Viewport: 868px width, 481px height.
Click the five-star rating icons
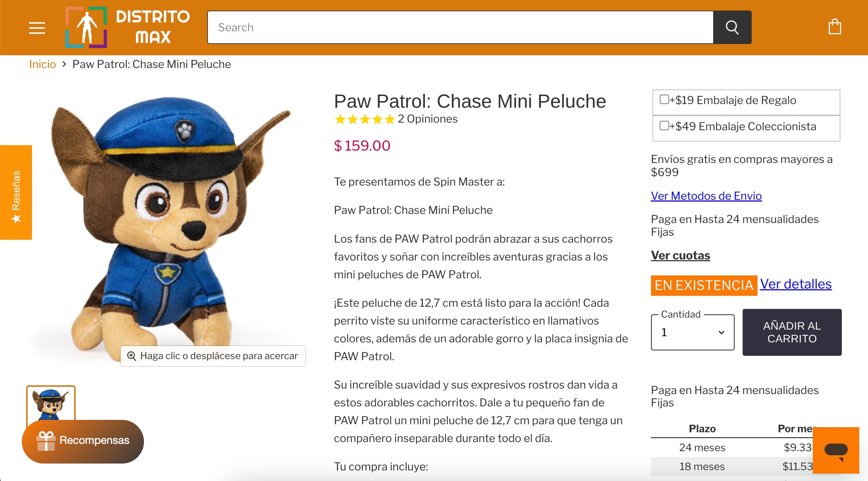(365, 119)
